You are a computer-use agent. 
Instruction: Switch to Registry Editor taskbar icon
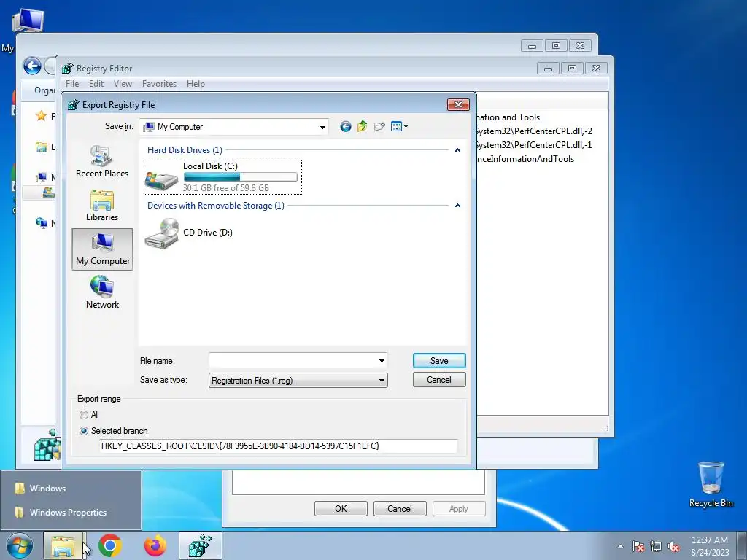pos(200,545)
